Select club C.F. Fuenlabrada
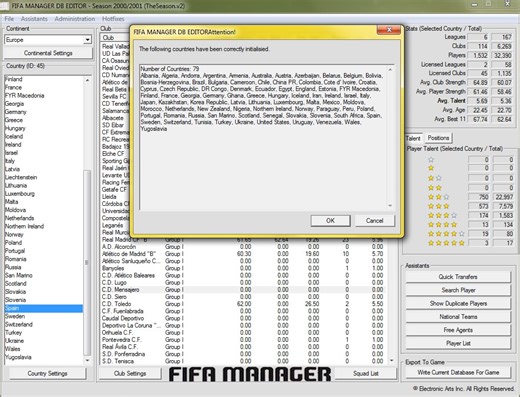This screenshot has height=397, width=520. [x=243, y=311]
